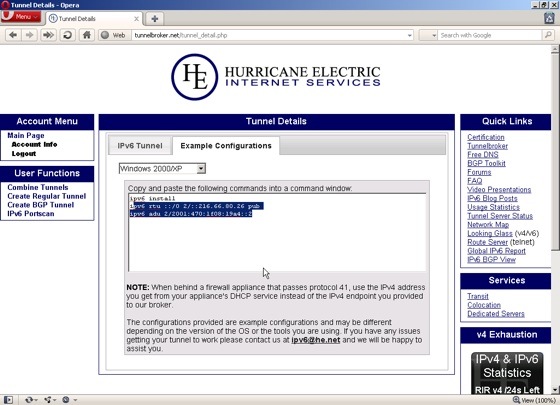Image resolution: width=560 pixels, height=405 pixels.
Task: Open Create BGP Tunnel
Action: click(40, 205)
